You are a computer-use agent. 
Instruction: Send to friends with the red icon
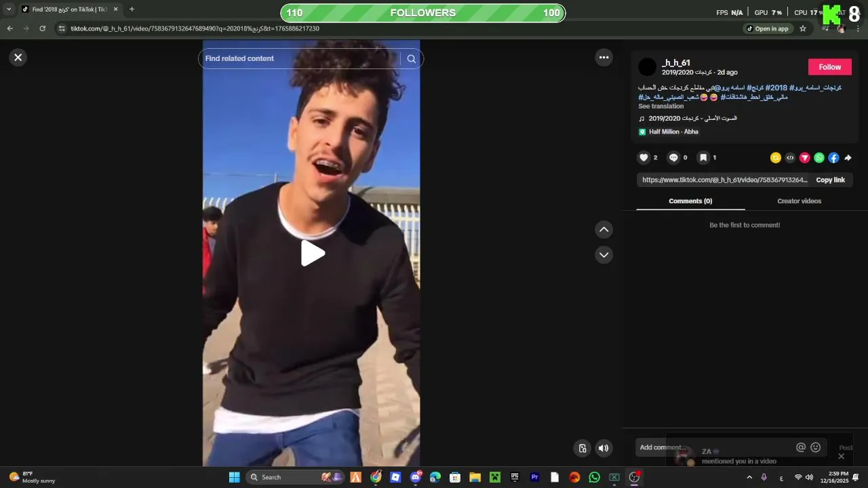(x=805, y=158)
